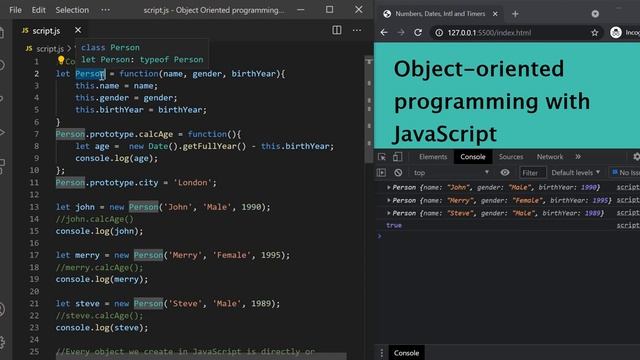The image size is (640, 360).
Task: Switch to the Sources tab in DevTools
Action: pos(511,157)
